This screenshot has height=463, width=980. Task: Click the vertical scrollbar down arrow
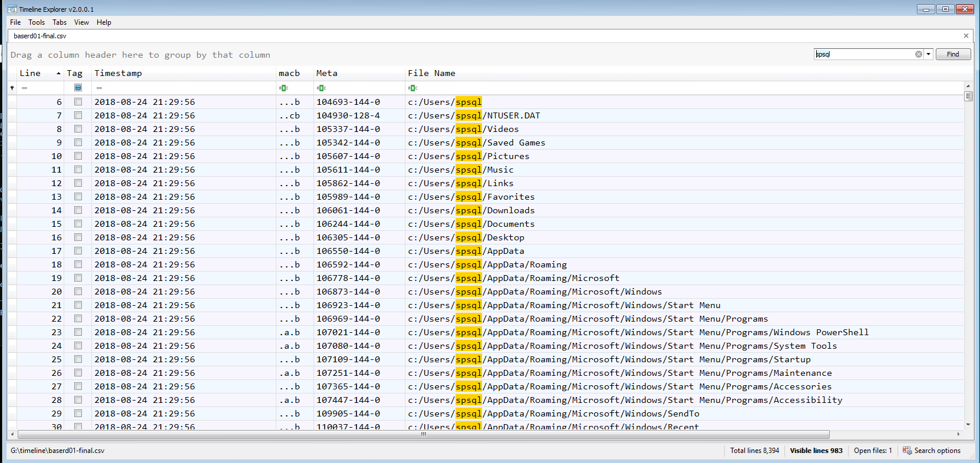click(x=968, y=424)
